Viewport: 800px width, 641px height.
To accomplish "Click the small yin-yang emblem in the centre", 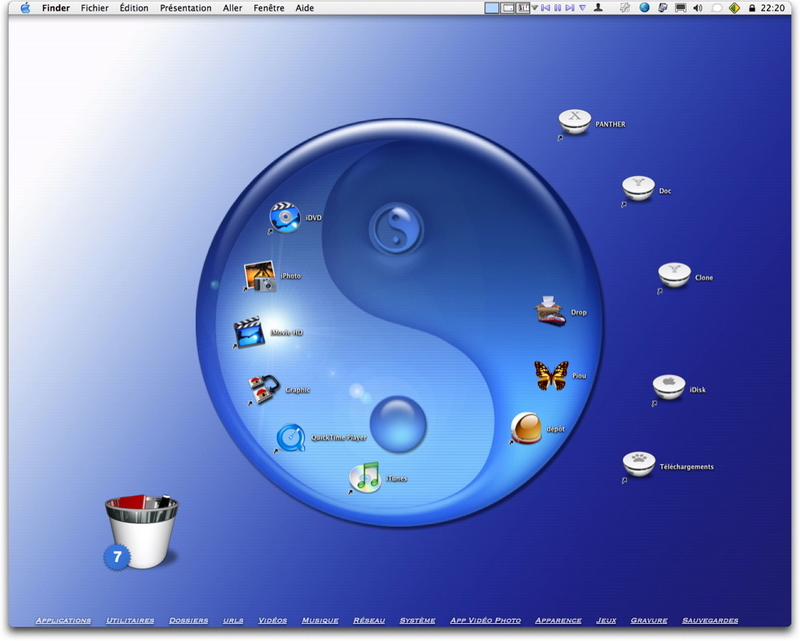I will pos(396,228).
